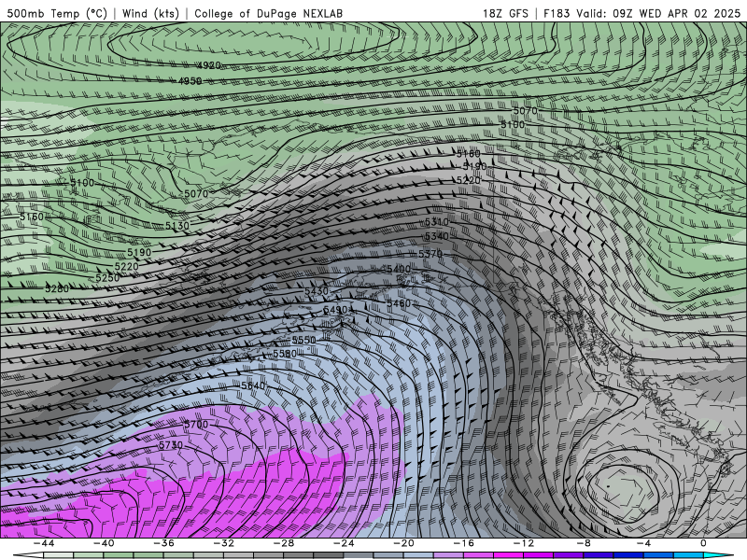
Task: Click the "500mb Temp (°C)" title text
Action: point(57,13)
